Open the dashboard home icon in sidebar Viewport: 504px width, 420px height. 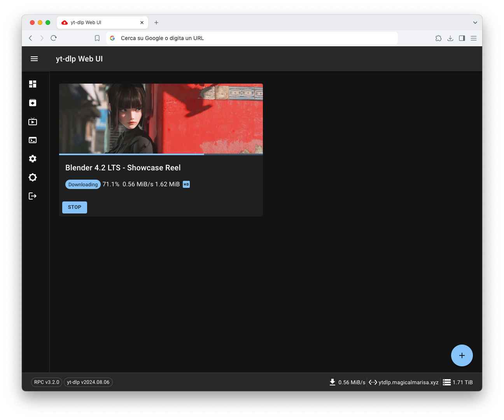[x=33, y=84]
